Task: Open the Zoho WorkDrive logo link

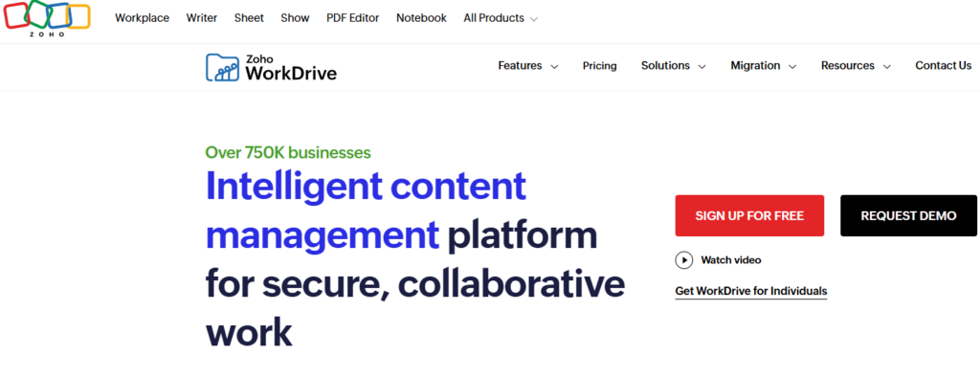Action: 271,67
